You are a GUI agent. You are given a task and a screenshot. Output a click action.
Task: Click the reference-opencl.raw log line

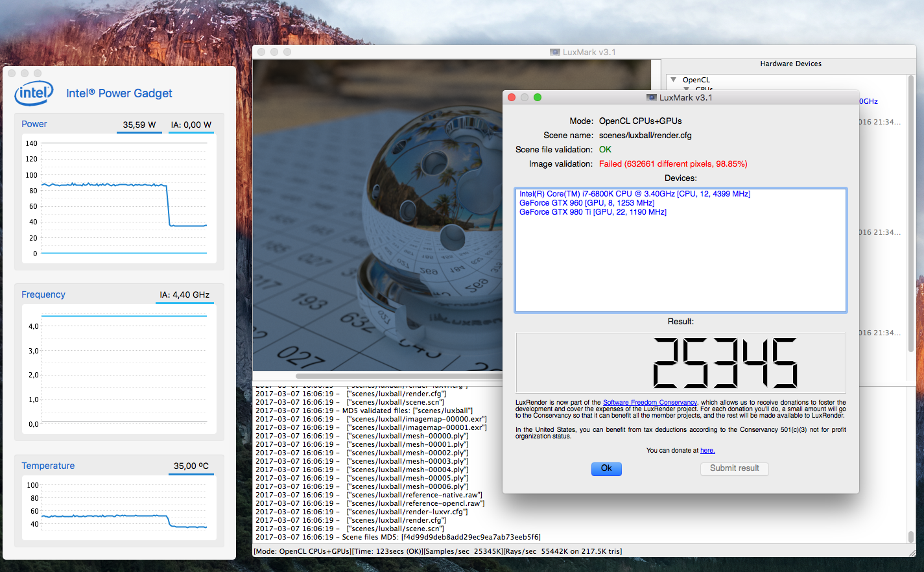pyautogui.click(x=370, y=503)
